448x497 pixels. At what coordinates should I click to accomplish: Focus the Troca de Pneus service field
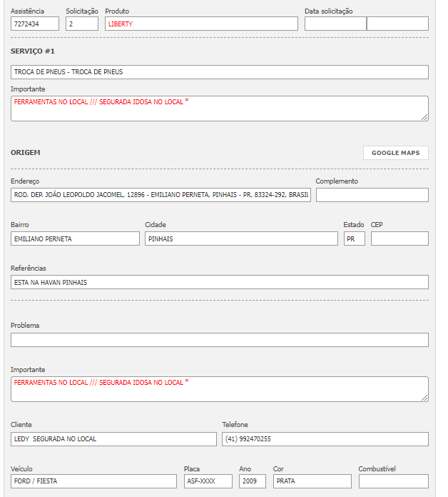[220, 72]
